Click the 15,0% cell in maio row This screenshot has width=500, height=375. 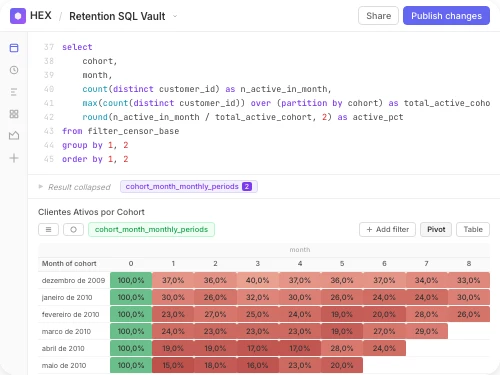173,365
